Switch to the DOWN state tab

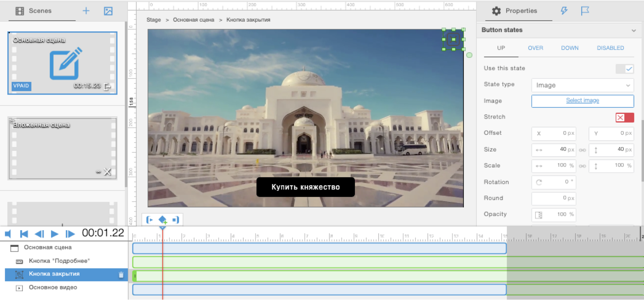pos(570,48)
